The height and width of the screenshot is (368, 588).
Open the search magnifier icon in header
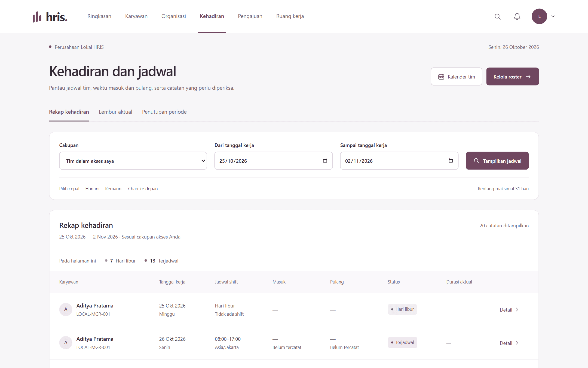497,16
